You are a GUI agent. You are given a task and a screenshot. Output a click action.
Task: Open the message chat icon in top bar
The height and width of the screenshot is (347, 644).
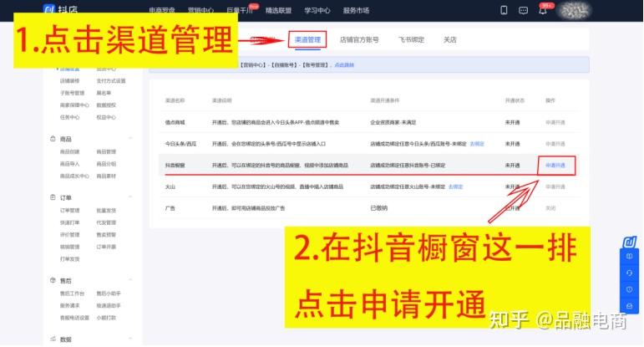pos(523,10)
